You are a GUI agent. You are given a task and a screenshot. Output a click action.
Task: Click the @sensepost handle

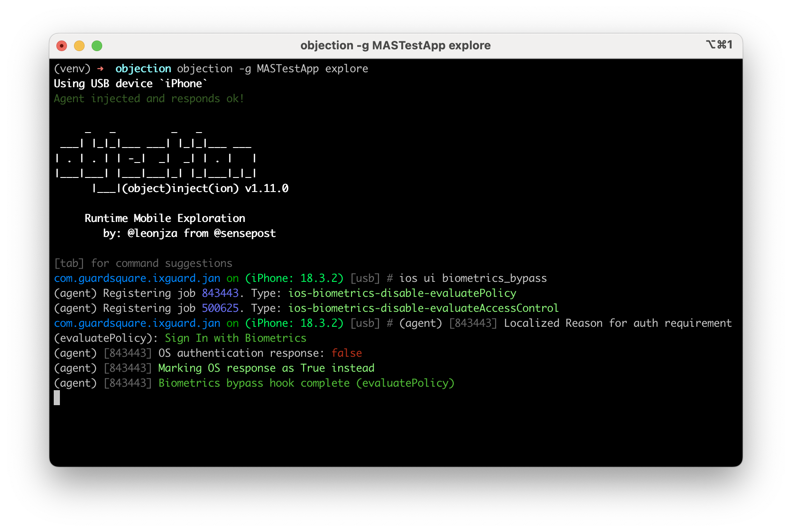click(x=244, y=233)
